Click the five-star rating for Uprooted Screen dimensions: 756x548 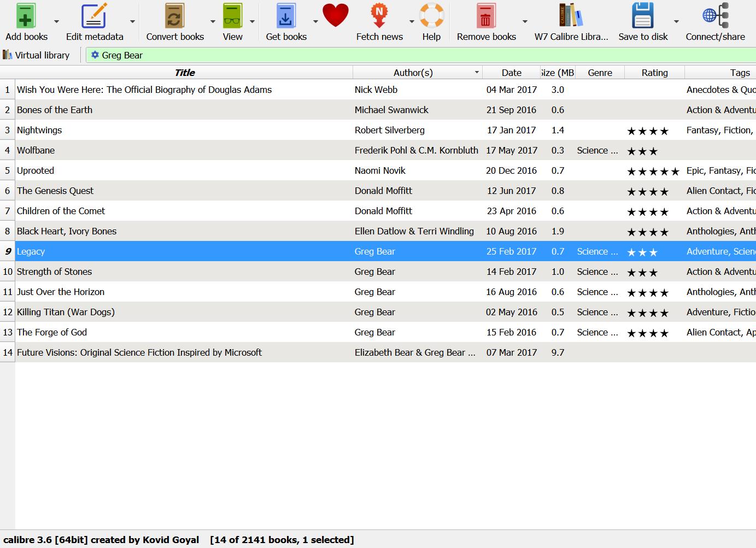coord(653,172)
